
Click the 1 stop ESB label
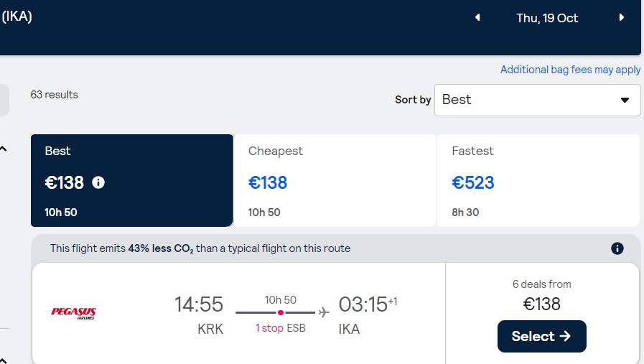[x=281, y=328]
